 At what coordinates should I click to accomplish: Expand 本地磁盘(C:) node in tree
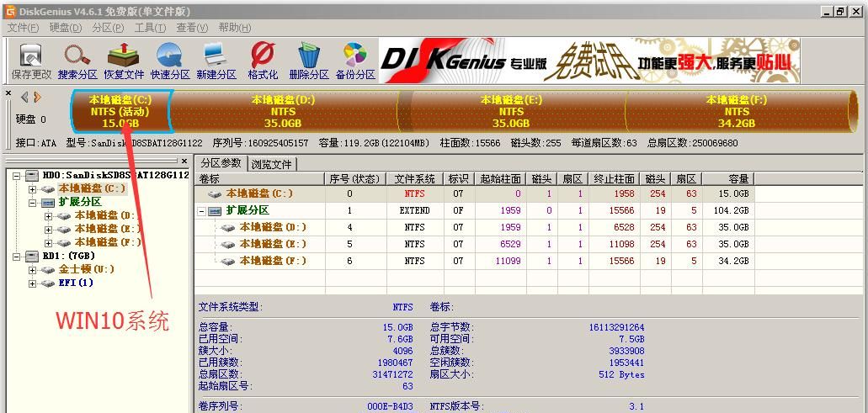[x=33, y=189]
